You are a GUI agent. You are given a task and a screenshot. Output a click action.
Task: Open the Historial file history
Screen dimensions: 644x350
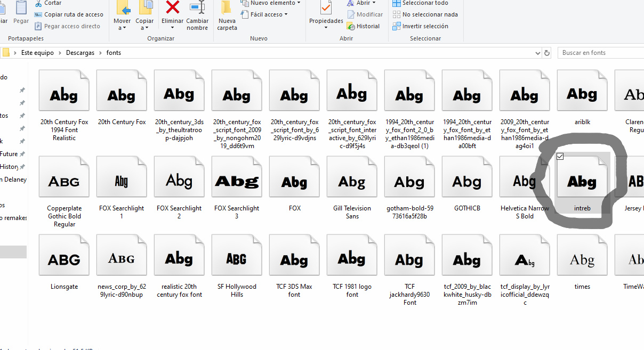tap(363, 26)
